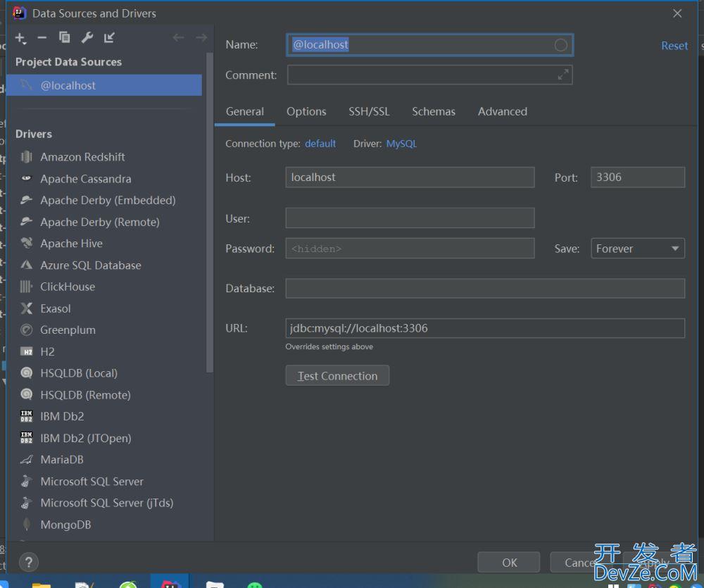Select Greenplum driver icon
The height and width of the screenshot is (588, 704).
pos(27,330)
